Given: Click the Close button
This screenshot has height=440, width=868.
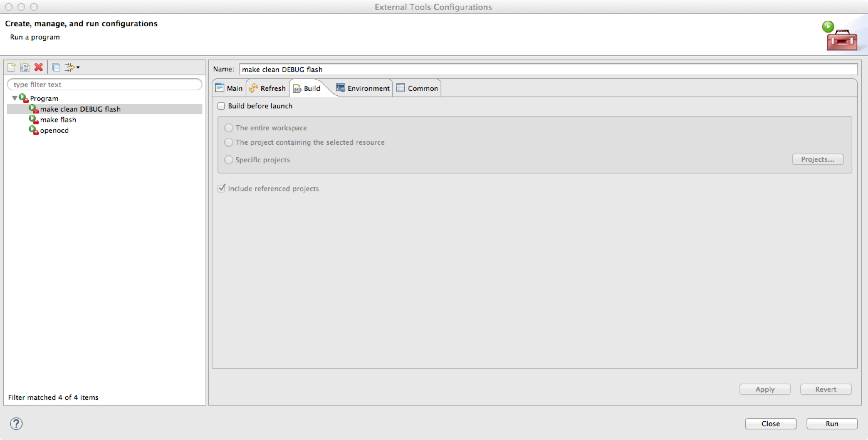Looking at the screenshot, I should click(x=770, y=423).
